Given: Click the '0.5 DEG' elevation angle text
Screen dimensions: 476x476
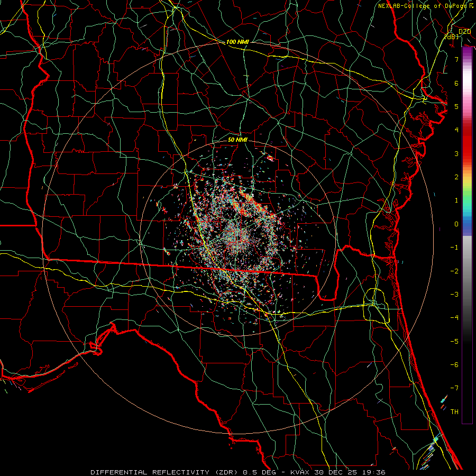Looking at the screenshot, I should pos(259,472).
